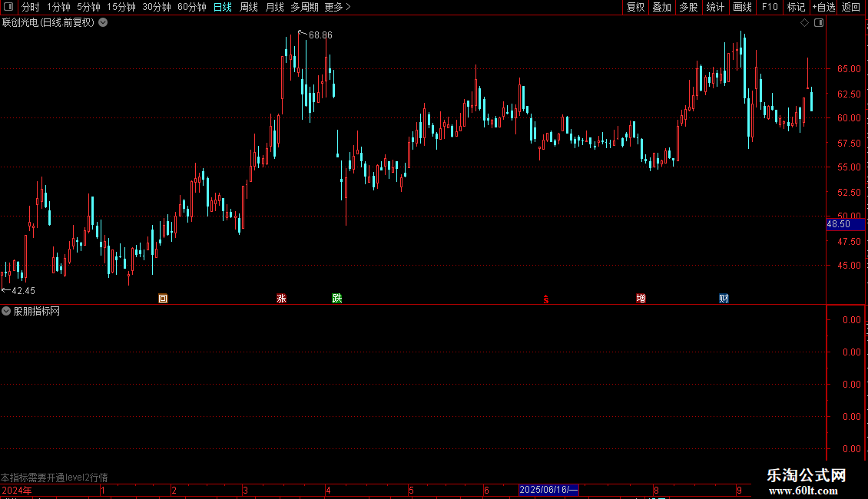
Task: Open the 统计 statistics tool
Action: click(x=715, y=7)
